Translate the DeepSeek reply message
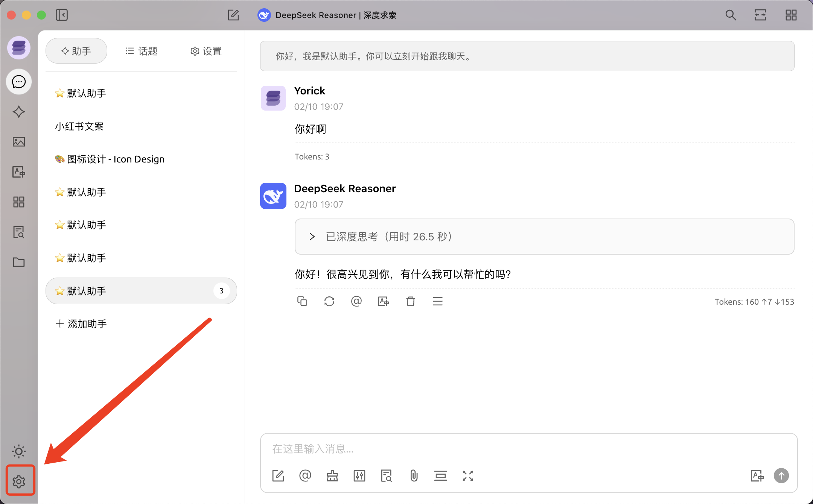Screen dimensions: 813x504 (384, 301)
